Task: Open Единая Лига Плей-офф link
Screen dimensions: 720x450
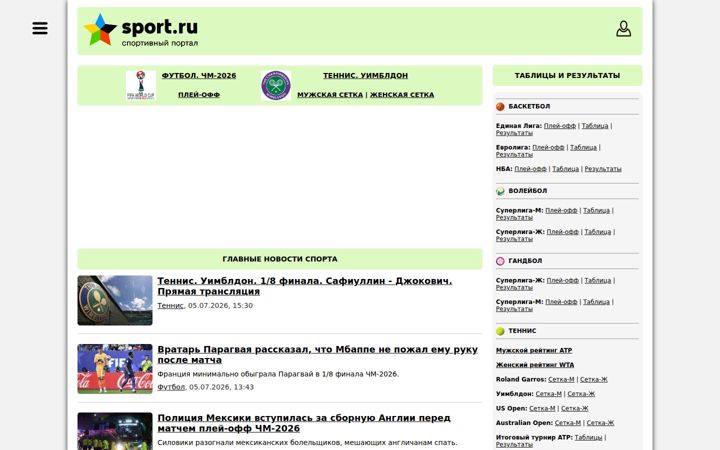Action: click(560, 126)
